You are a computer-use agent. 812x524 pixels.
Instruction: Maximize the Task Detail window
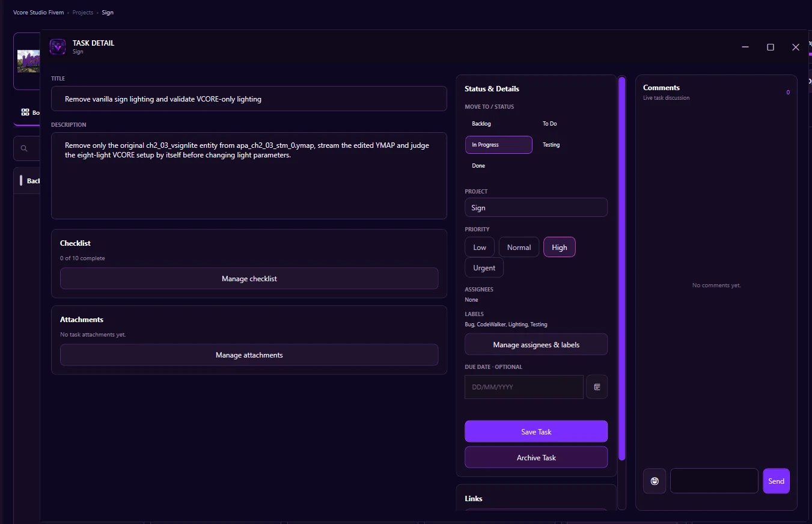click(771, 47)
